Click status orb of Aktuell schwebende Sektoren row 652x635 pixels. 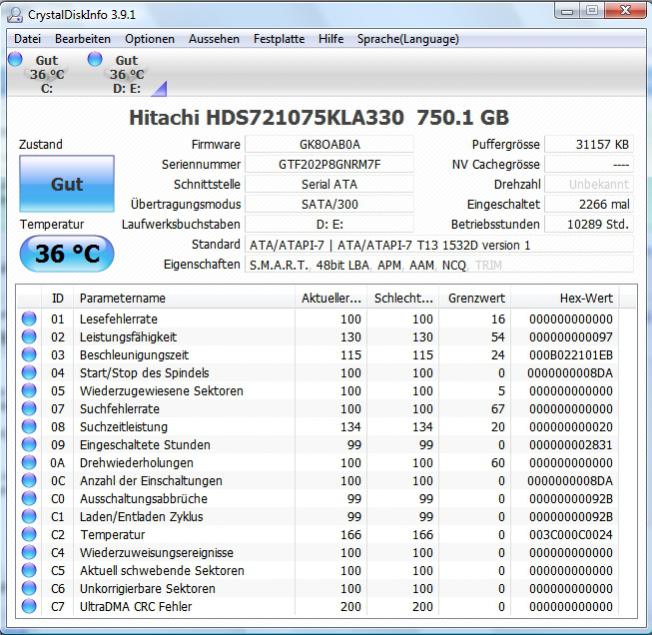(29, 570)
